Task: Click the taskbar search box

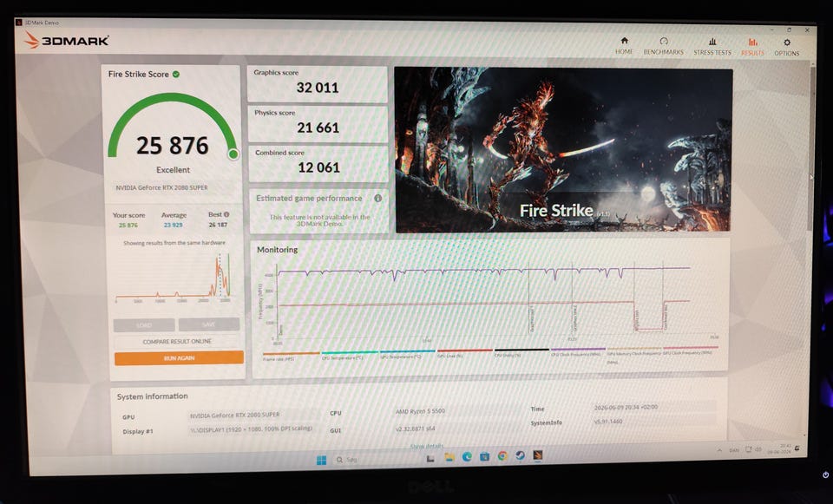Action: tap(372, 460)
